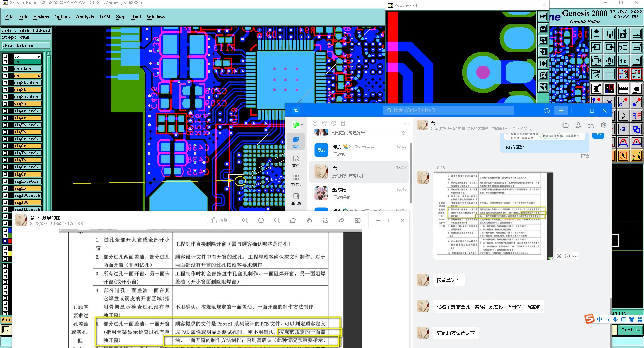Click the rotate arrow icon in tool panel

click(x=623, y=116)
